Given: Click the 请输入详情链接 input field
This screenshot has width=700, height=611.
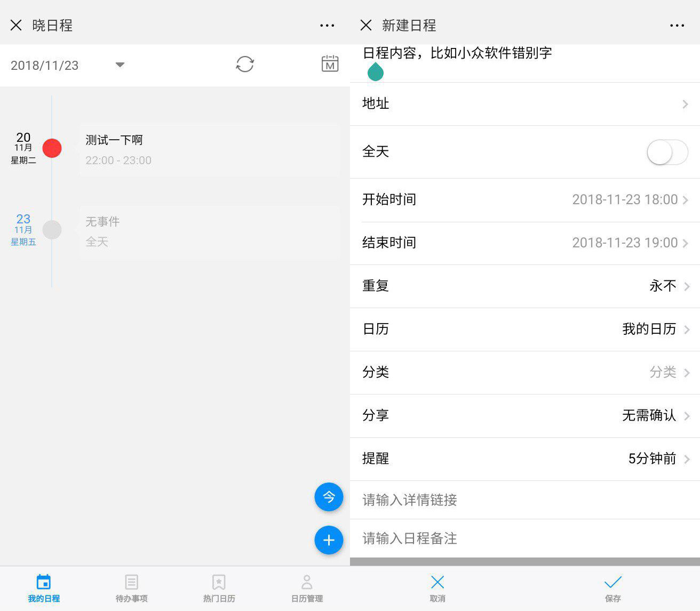Looking at the screenshot, I should click(525, 500).
